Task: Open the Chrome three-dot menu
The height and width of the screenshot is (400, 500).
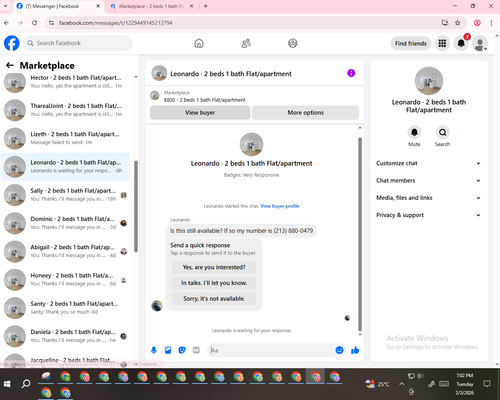Action: pyautogui.click(x=491, y=23)
